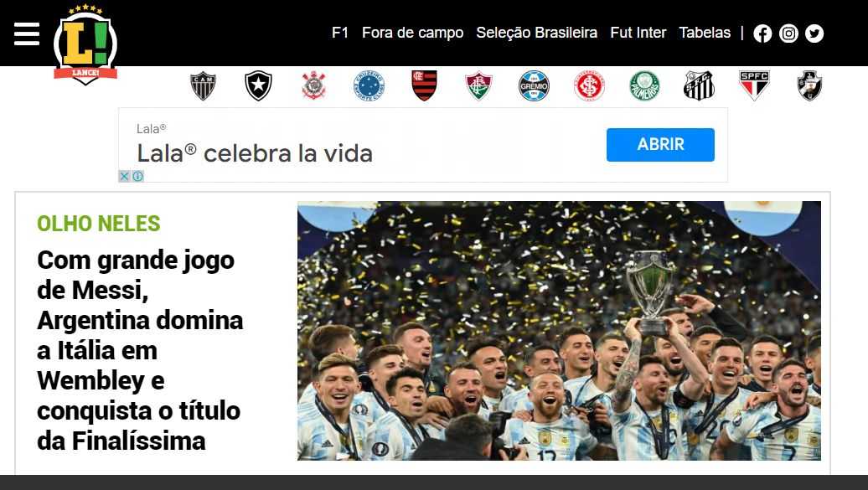This screenshot has height=490, width=868.
Task: Select the Botafogo star crest
Action: tap(259, 85)
